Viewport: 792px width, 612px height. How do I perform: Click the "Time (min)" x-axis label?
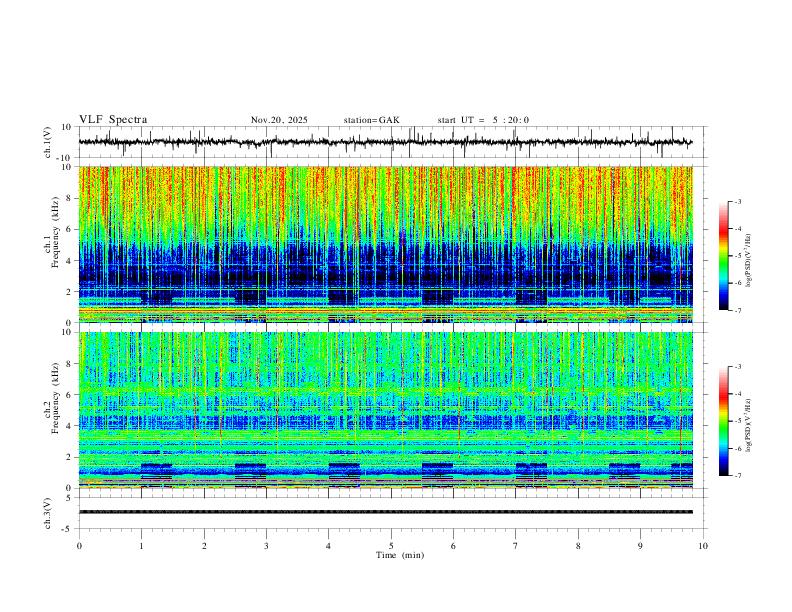400,555
